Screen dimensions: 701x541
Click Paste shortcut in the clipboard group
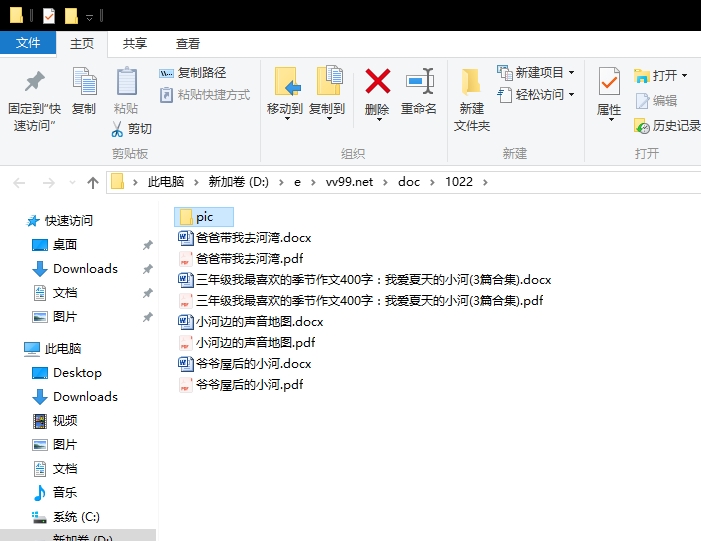point(205,95)
